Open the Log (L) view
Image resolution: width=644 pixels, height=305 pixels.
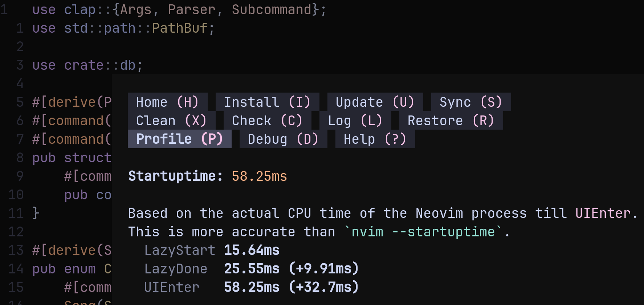click(355, 121)
